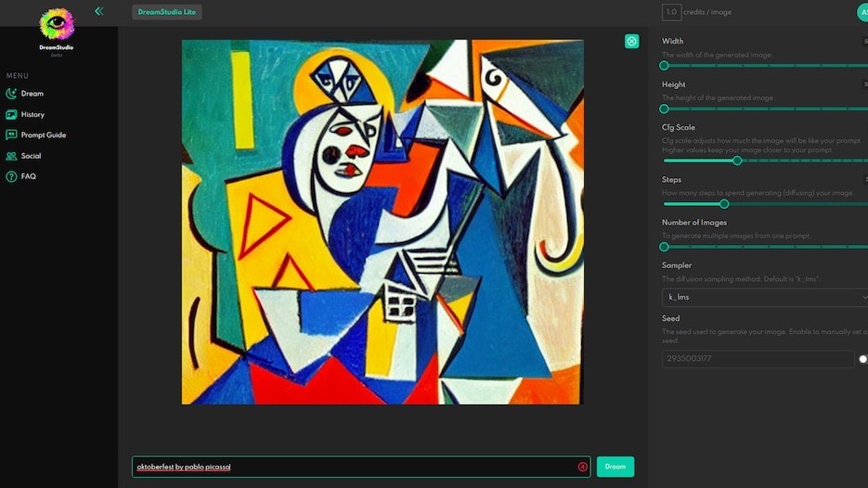Click the prompt text input field
This screenshot has width=868, height=488.
coord(361,467)
